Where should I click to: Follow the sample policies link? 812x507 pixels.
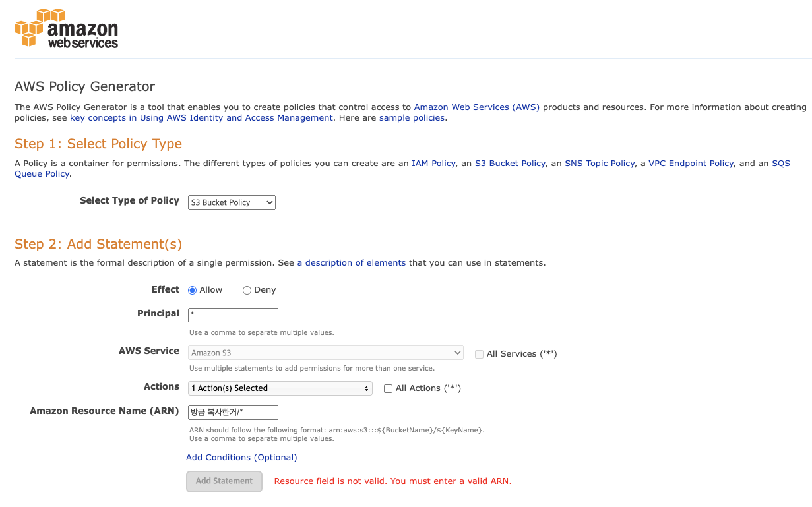[x=412, y=117]
